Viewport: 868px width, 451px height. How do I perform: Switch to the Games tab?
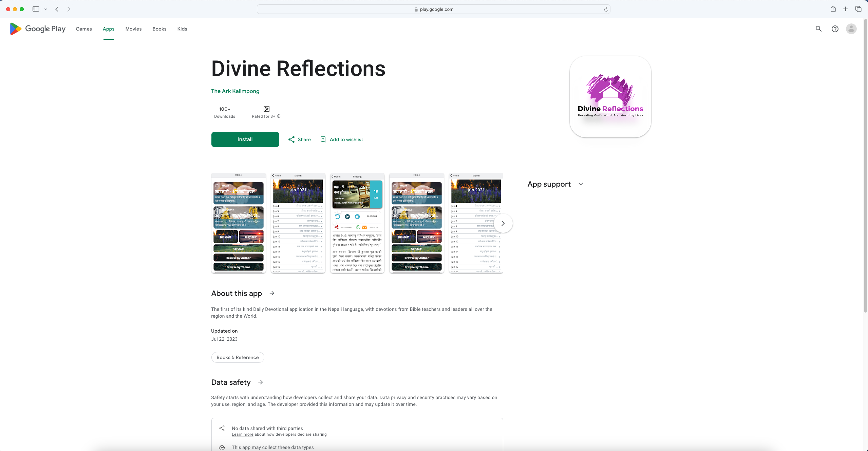coord(84,29)
